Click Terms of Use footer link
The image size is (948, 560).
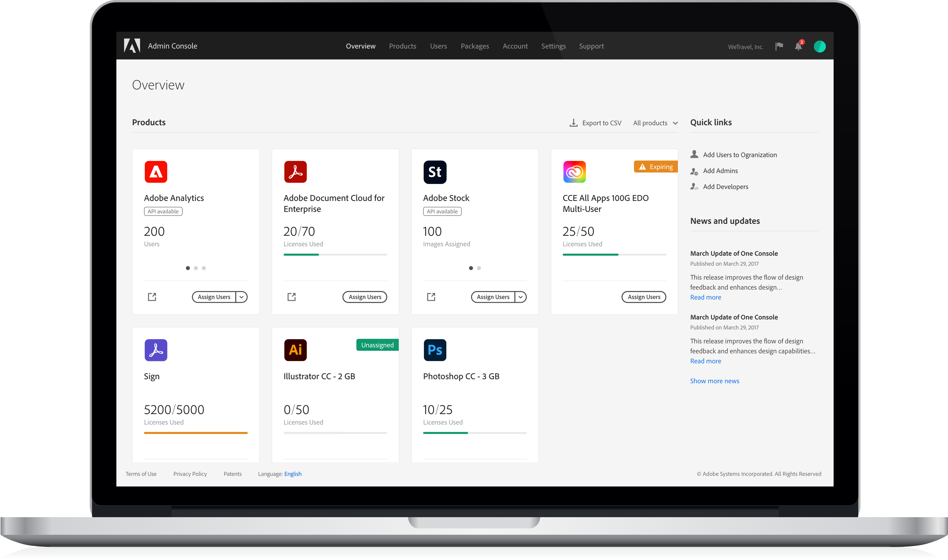141,474
